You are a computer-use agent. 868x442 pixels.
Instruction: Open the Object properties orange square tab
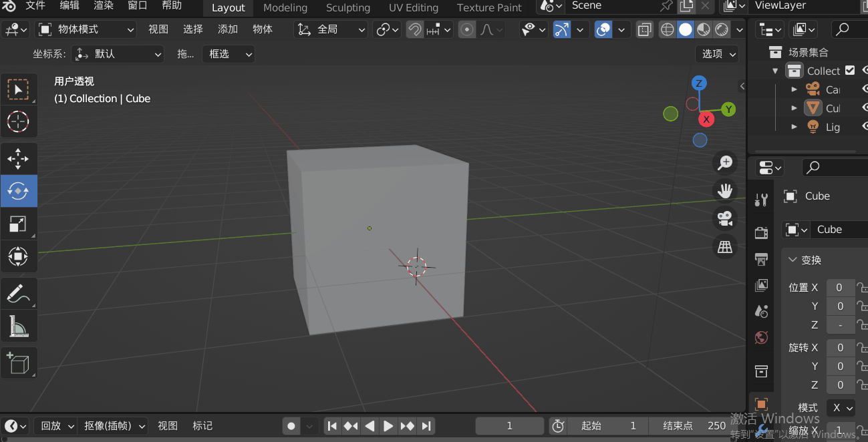(761, 404)
